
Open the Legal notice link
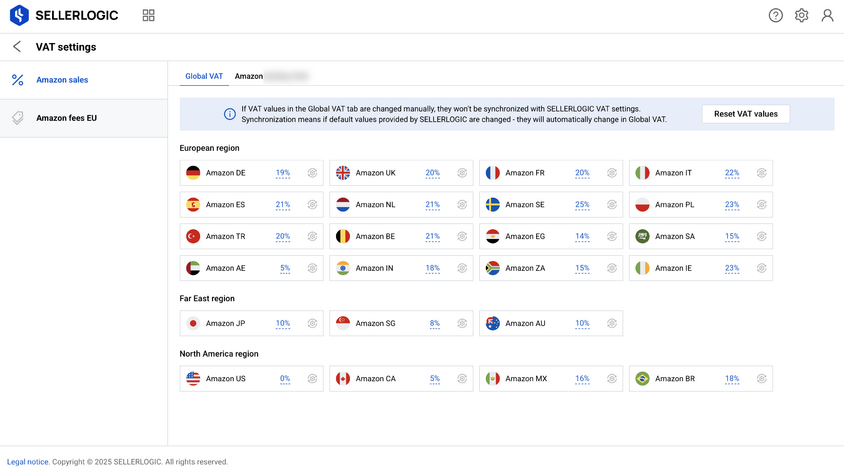coord(27,462)
